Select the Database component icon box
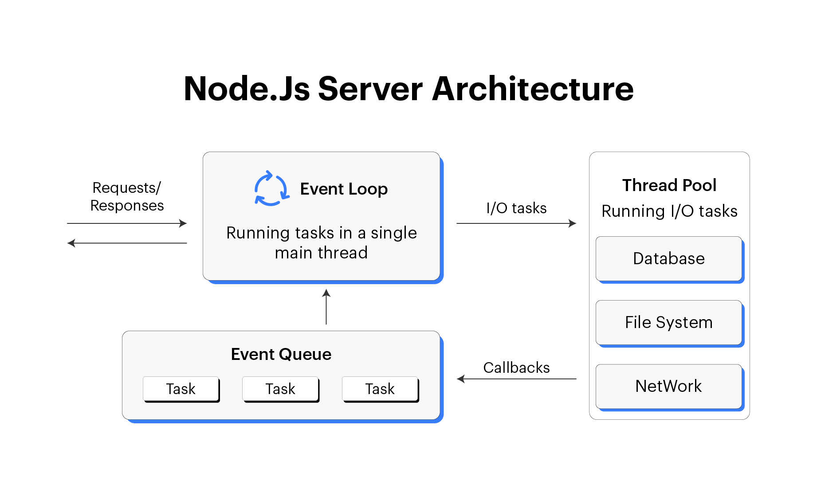817x504 pixels. pyautogui.click(x=669, y=258)
